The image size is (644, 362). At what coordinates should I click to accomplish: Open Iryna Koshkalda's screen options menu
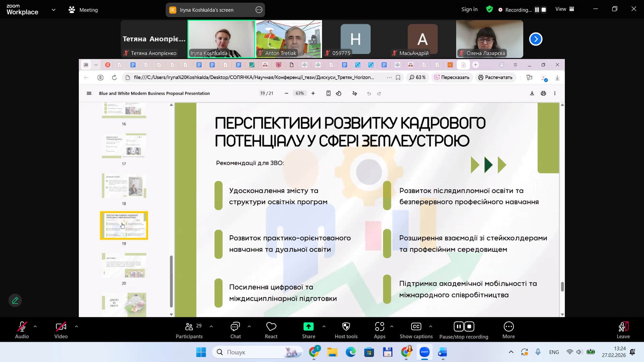259,10
